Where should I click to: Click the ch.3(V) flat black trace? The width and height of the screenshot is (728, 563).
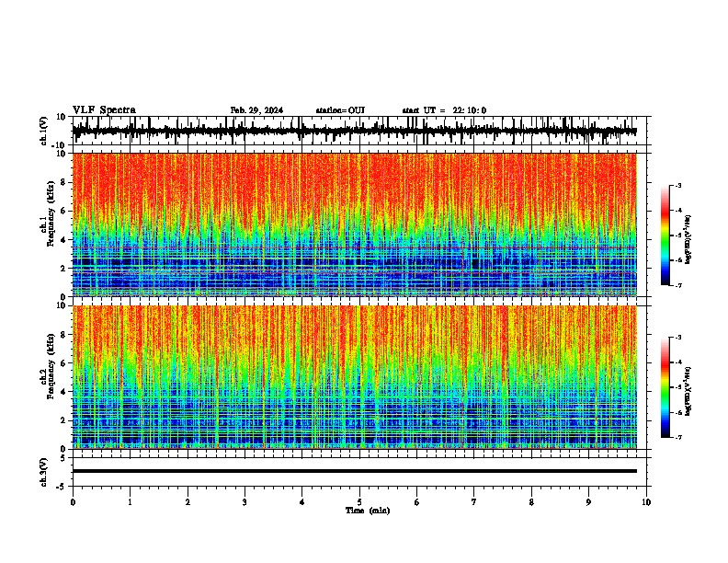click(x=355, y=471)
